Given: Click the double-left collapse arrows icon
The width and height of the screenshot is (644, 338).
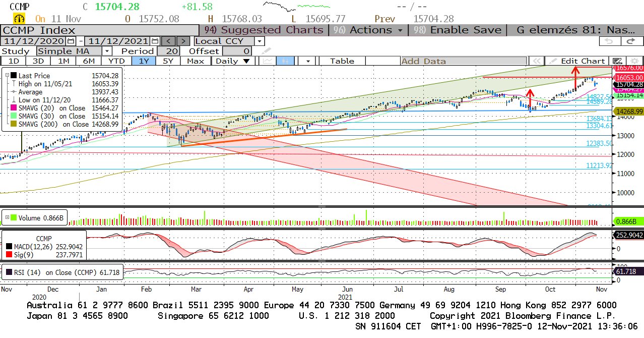Looking at the screenshot, I should click(x=537, y=61).
